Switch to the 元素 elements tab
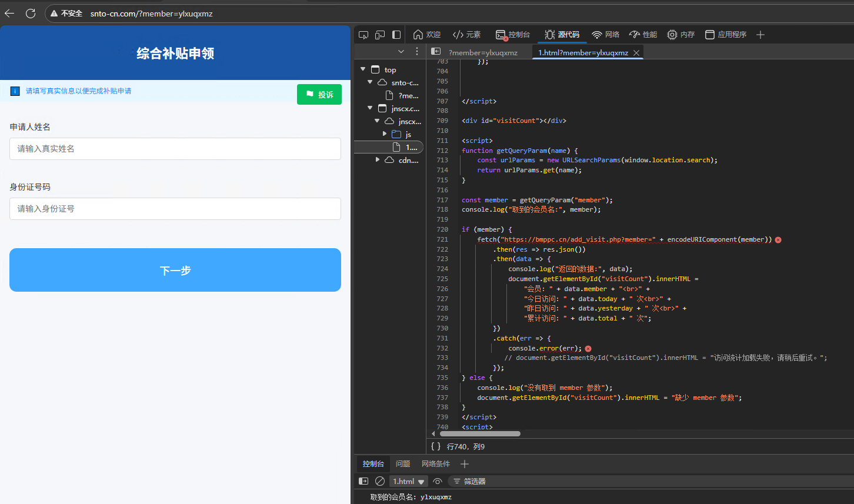854x504 pixels. pos(466,35)
